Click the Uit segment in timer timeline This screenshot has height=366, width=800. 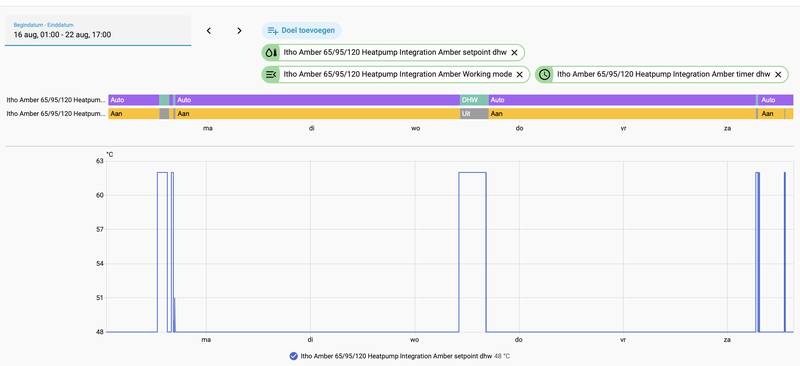(x=474, y=114)
